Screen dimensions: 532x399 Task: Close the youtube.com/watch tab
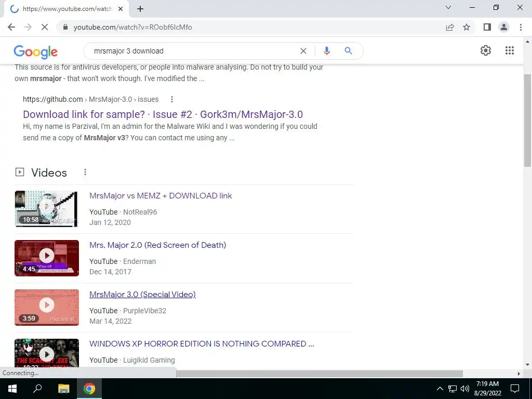coord(121,9)
